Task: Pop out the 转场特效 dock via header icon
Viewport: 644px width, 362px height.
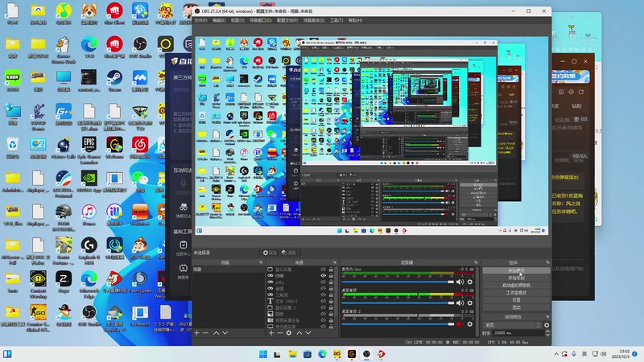Action: (x=547, y=317)
